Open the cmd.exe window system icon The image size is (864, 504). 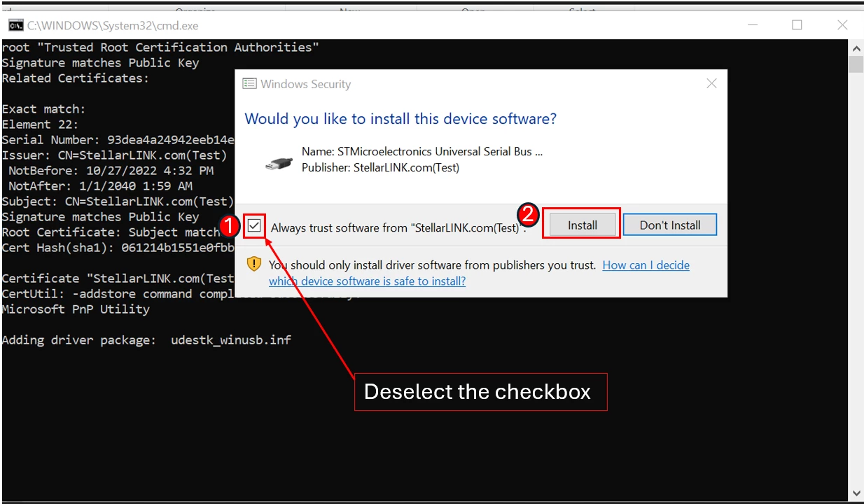15,25
